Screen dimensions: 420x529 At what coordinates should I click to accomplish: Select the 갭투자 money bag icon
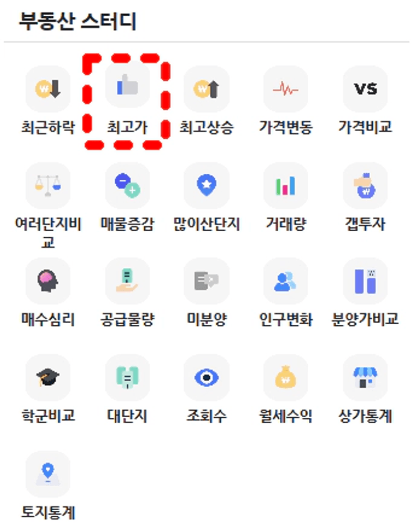pyautogui.click(x=365, y=185)
